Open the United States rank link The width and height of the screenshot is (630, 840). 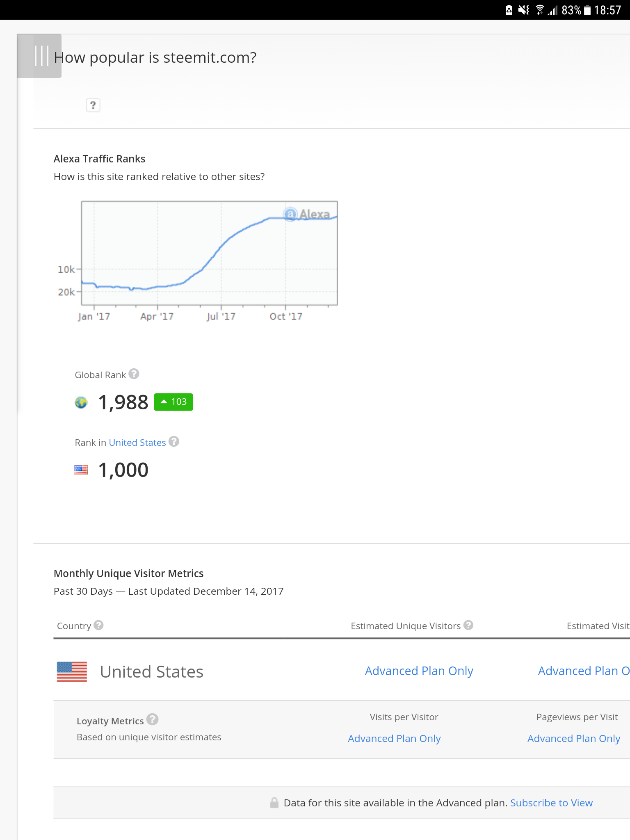pos(137,443)
